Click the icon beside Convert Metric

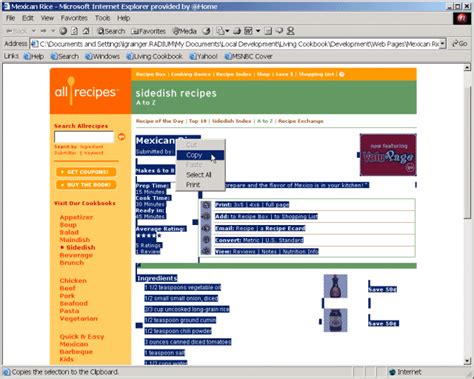(206, 240)
